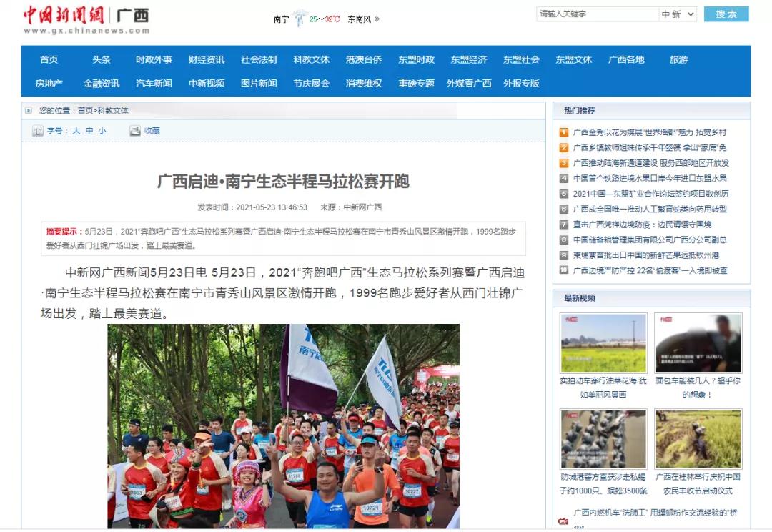Expand weather details double-arrow after 东南风
This screenshot has height=532, width=772.
pyautogui.click(x=377, y=19)
